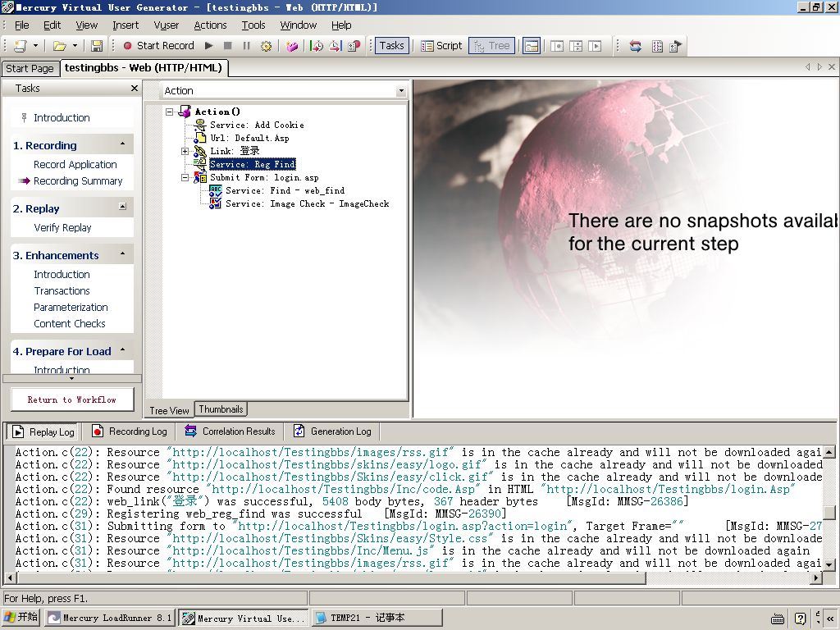Open the Vuser menu
The image size is (840, 630).
coord(166,25)
